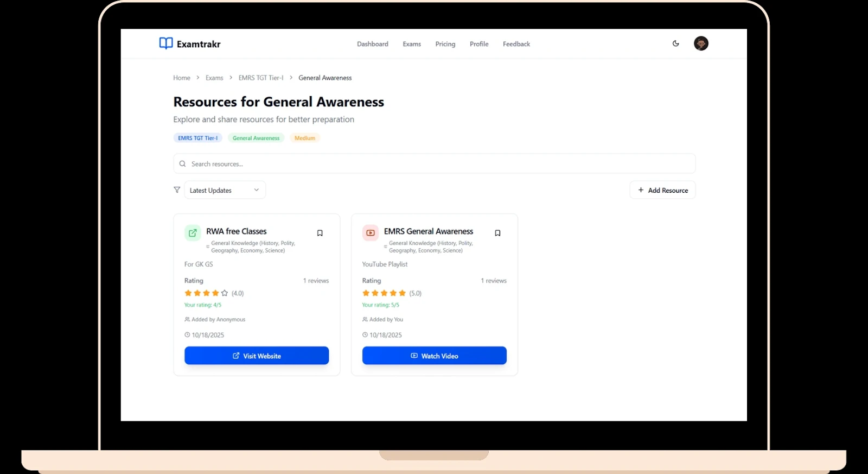Screen dimensions: 868x474
Task: Click the Add Resource button
Action: point(663,190)
